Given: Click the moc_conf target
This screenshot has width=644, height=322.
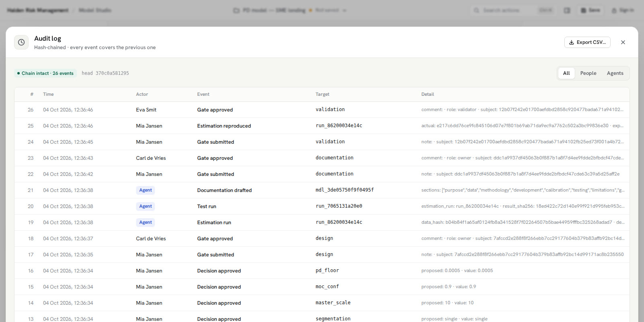Looking at the screenshot, I should point(327,287).
